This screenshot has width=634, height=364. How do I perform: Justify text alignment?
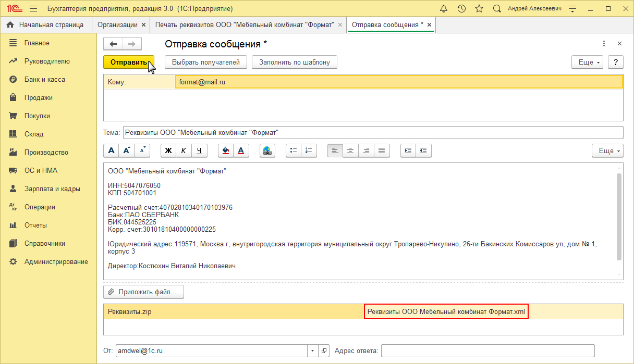click(x=382, y=150)
